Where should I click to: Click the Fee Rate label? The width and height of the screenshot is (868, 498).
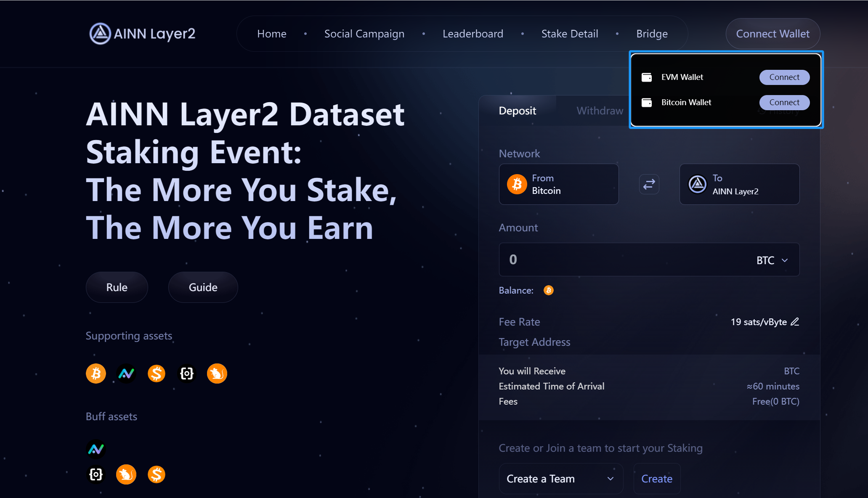519,322
